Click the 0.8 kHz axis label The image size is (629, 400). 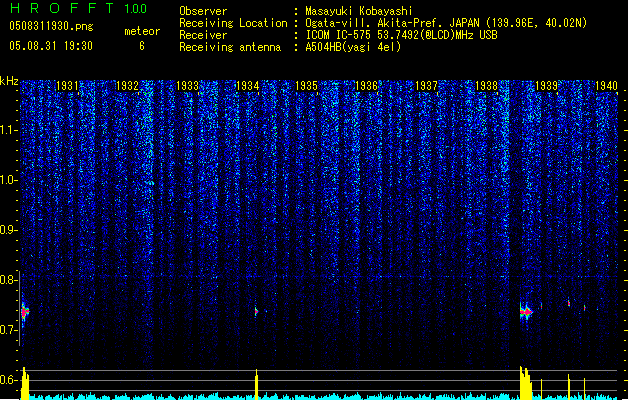click(7, 280)
